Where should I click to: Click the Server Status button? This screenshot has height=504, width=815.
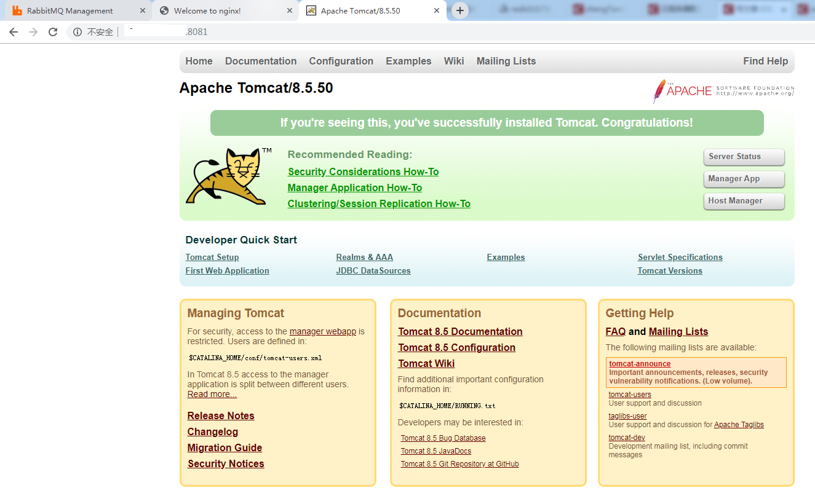coord(744,157)
